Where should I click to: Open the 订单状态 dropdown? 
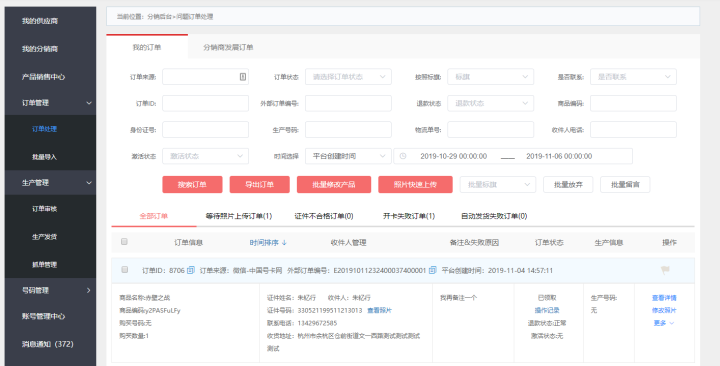[348, 77]
